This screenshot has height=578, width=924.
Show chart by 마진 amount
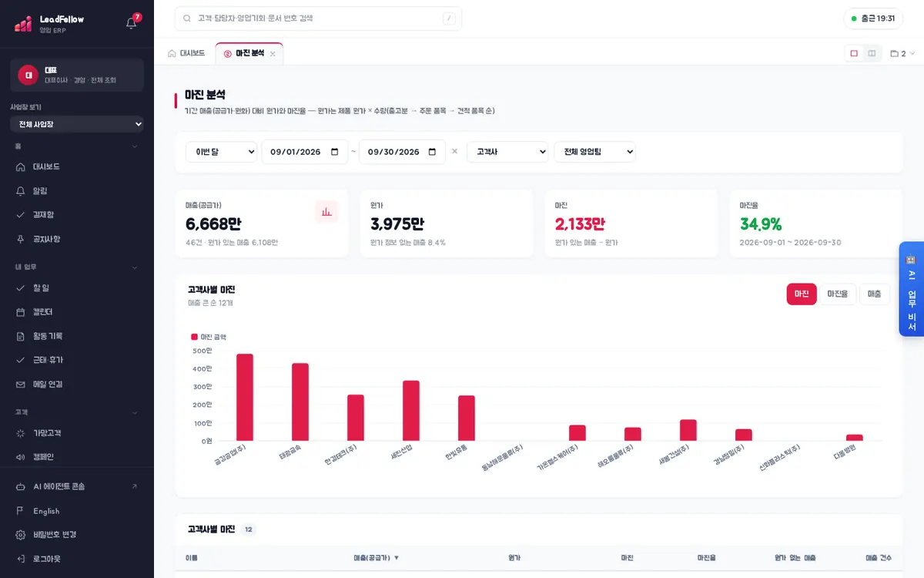802,294
